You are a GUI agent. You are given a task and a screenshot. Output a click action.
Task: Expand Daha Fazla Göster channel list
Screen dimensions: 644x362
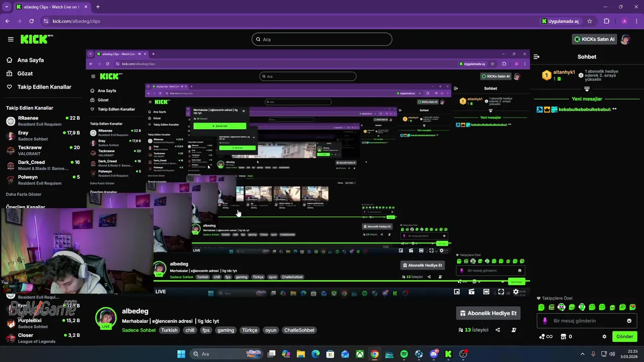[24, 194]
